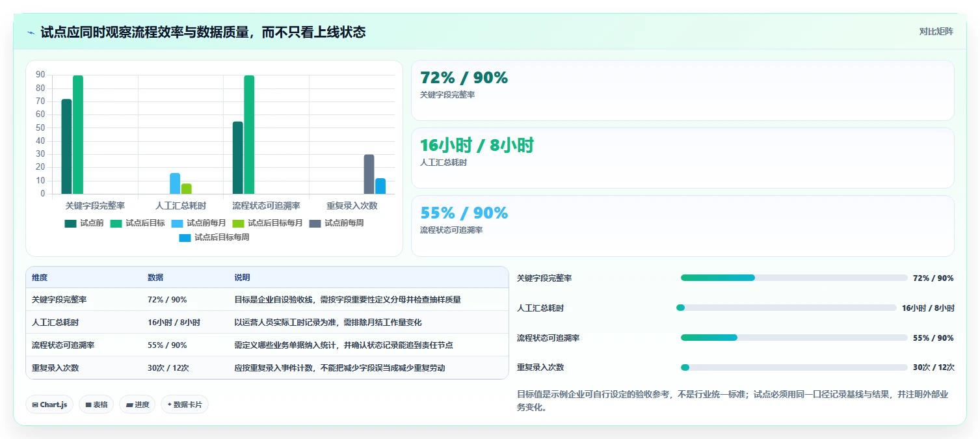This screenshot has height=439, width=980.
Task: Toggle the 试点前每月 legend item
Action: click(x=198, y=223)
